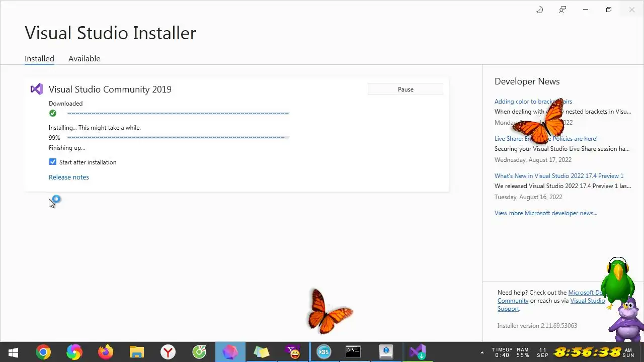
Task: Click the Tuesday, August 16, 2022 date
Action: (528, 197)
